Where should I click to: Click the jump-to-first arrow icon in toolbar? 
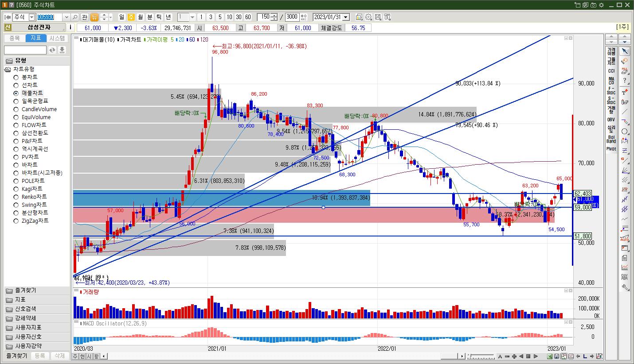pyautogui.click(x=8, y=17)
